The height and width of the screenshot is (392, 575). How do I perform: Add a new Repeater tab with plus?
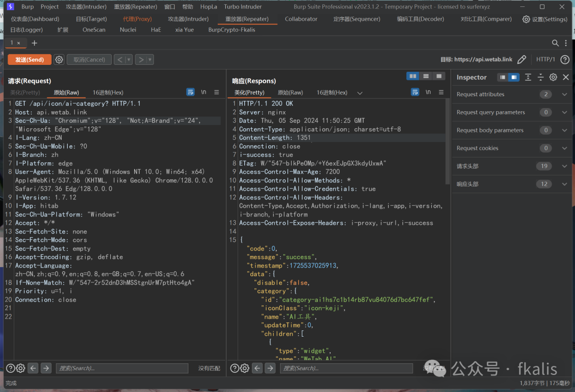35,43
